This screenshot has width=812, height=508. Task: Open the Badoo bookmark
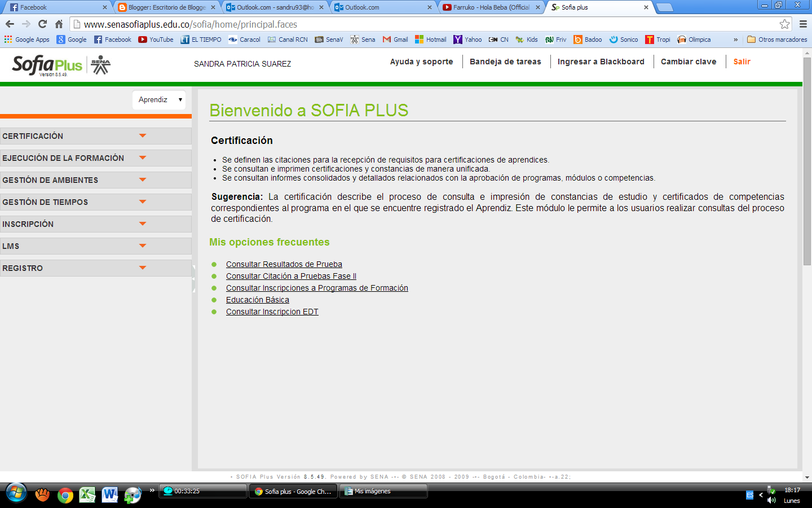(586, 39)
